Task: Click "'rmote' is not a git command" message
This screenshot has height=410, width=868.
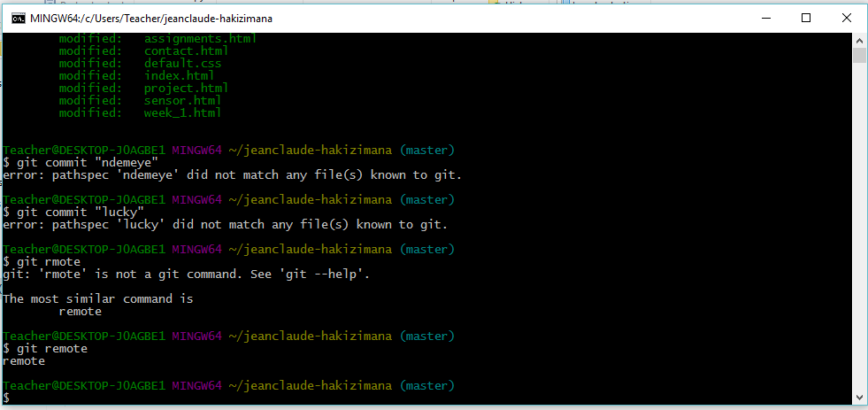Action: (x=186, y=274)
